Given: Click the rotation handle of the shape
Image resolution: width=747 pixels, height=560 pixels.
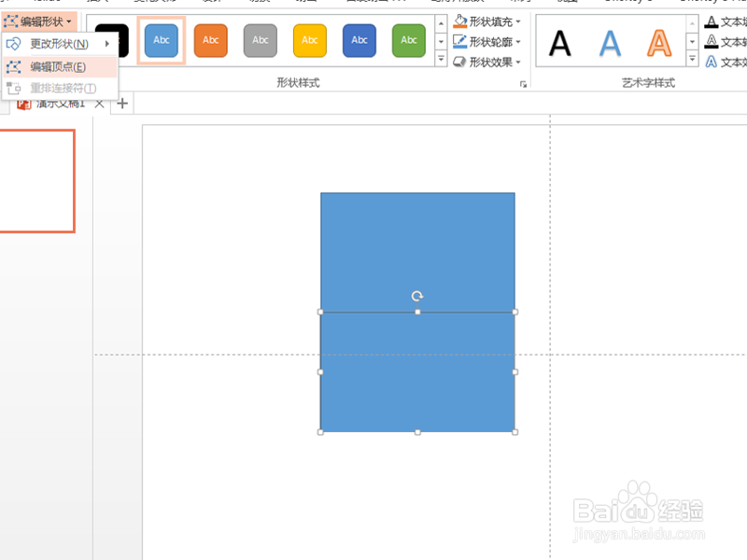Looking at the screenshot, I should click(417, 296).
